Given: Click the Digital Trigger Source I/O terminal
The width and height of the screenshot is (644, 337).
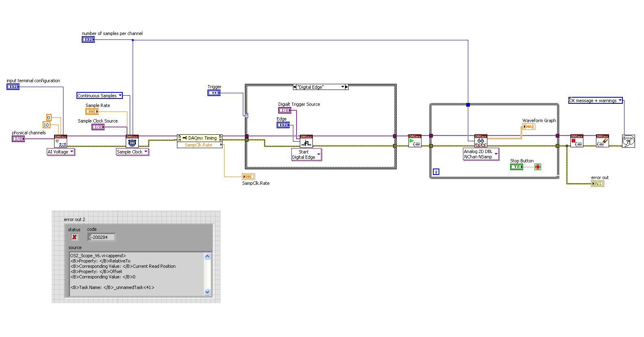Looking at the screenshot, I should click(285, 110).
